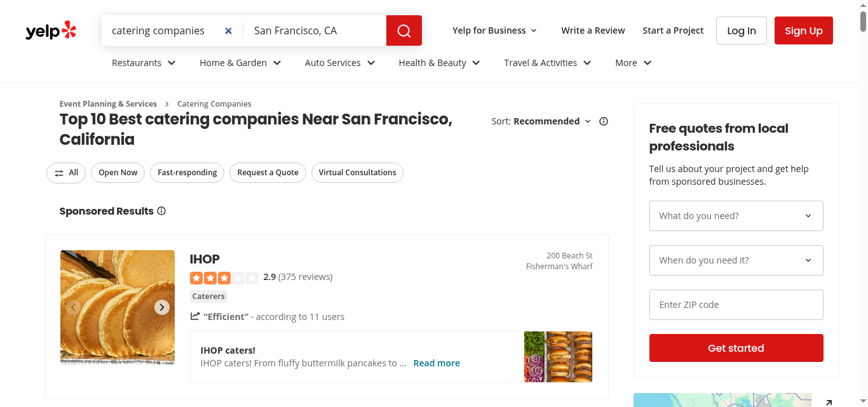This screenshot has width=868, height=407.
Task: Click the Sign Up button
Action: [x=804, y=30]
